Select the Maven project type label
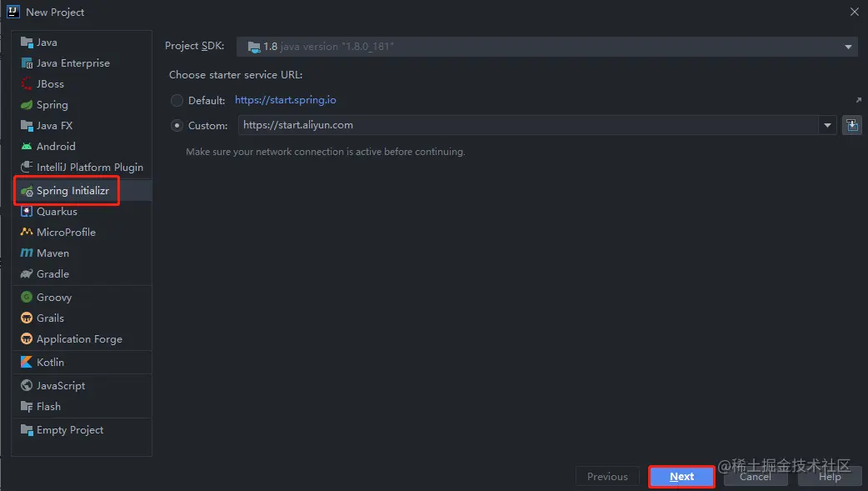Viewport: 868px width, 491px height. [x=52, y=253]
